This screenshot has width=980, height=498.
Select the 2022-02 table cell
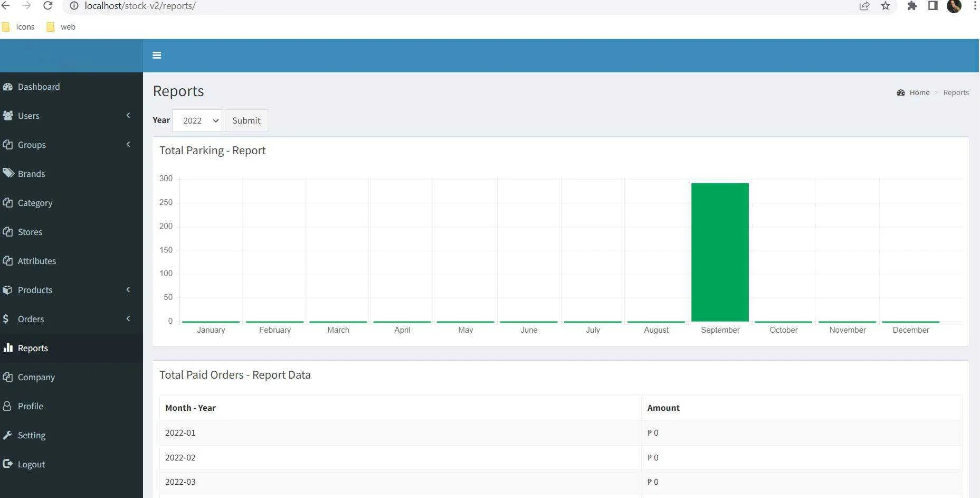[x=401, y=457]
